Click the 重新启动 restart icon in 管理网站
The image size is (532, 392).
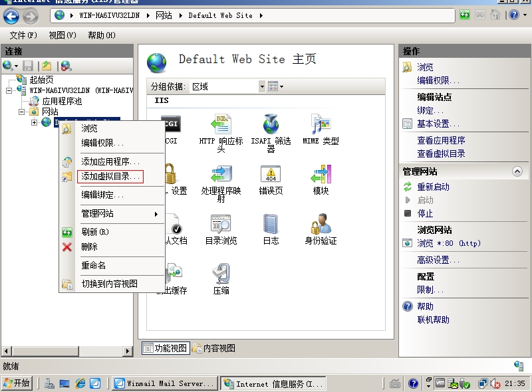[407, 187]
